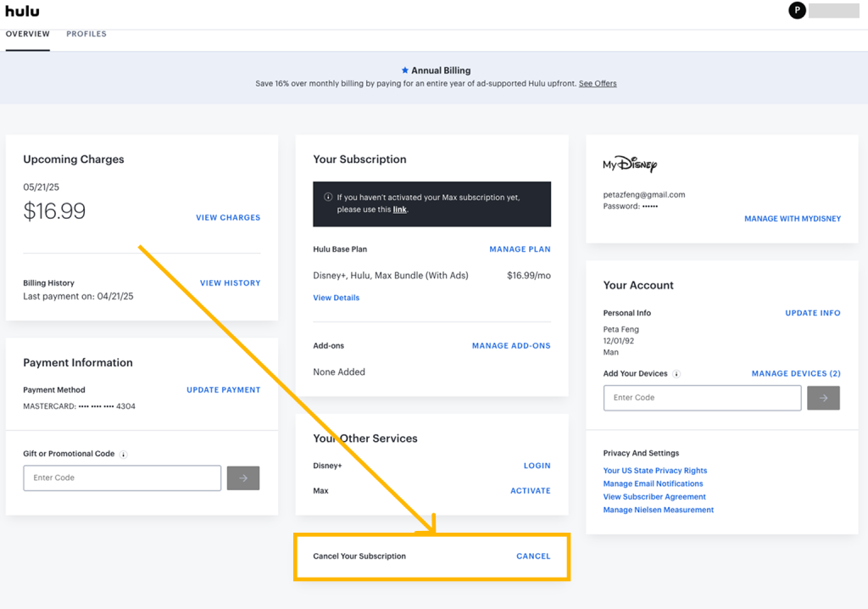Click the Annual Billing star icon
Viewport: 868px width, 609px height.
[404, 70]
